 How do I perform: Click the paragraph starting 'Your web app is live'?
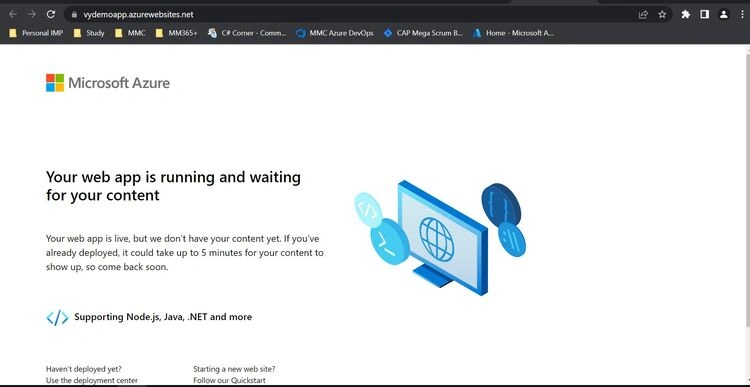click(x=185, y=253)
